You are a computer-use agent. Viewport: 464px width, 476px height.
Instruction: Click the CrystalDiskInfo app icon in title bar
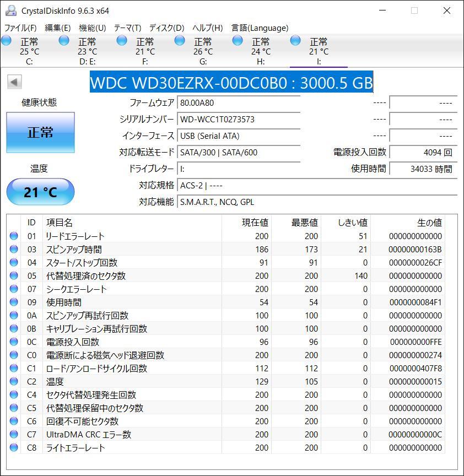pyautogui.click(x=11, y=10)
